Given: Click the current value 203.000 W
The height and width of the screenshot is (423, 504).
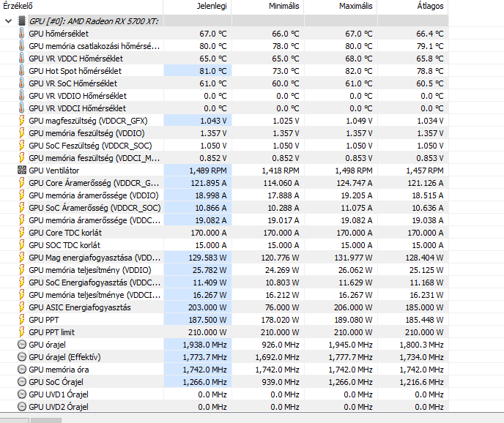Looking at the screenshot, I should tap(207, 307).
